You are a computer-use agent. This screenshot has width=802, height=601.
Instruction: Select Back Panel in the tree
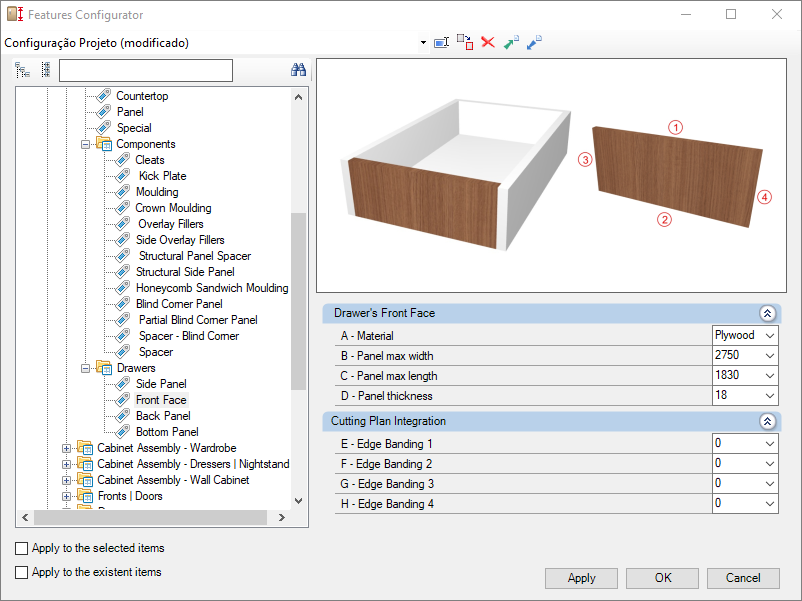[x=163, y=416]
